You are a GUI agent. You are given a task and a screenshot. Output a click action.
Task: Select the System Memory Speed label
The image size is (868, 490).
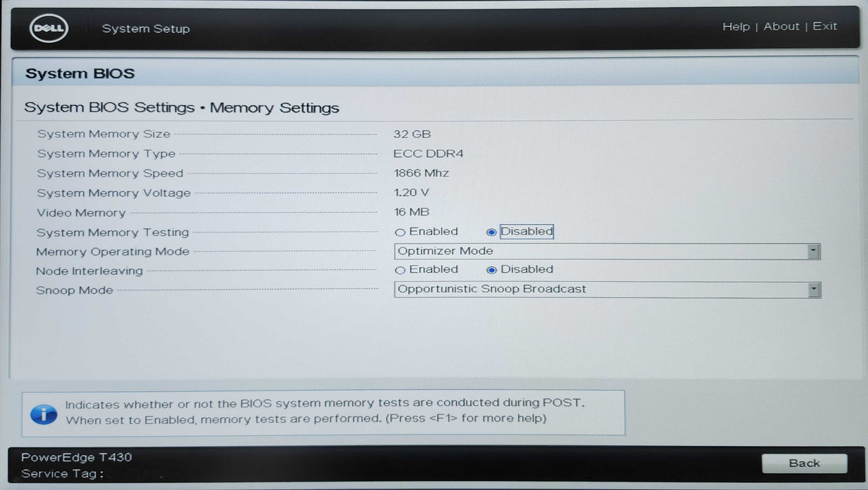110,173
